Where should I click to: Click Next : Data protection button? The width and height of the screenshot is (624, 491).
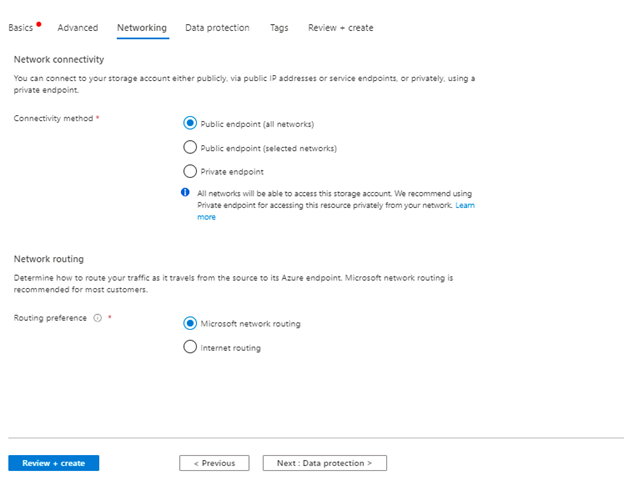324,463
